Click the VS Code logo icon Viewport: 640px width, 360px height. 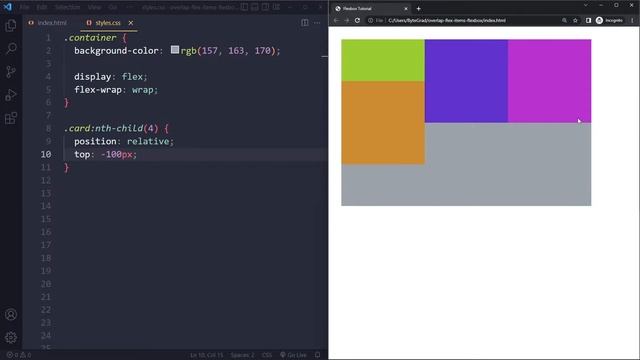[x=8, y=7]
